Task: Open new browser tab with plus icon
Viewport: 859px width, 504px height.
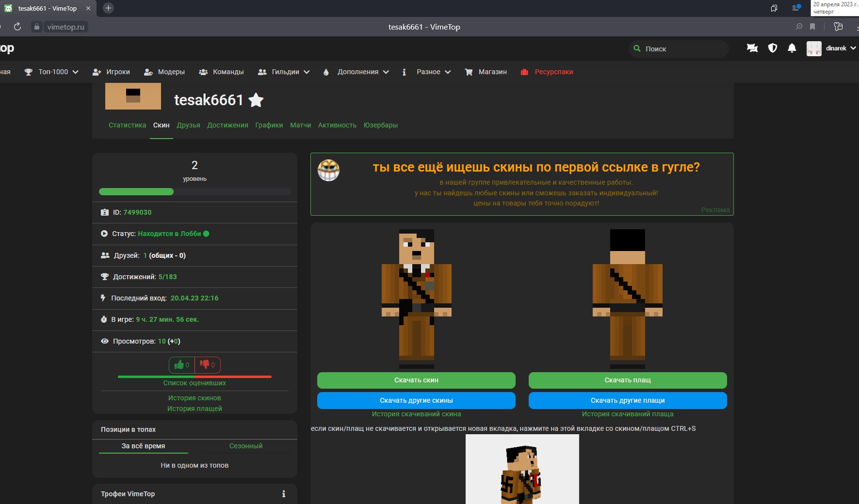Action: [108, 8]
